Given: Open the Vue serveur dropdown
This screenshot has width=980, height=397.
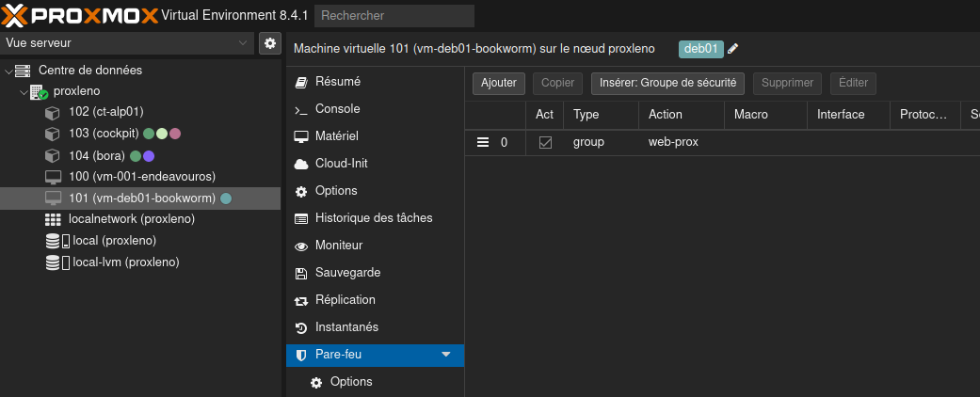Looking at the screenshot, I should [x=127, y=43].
